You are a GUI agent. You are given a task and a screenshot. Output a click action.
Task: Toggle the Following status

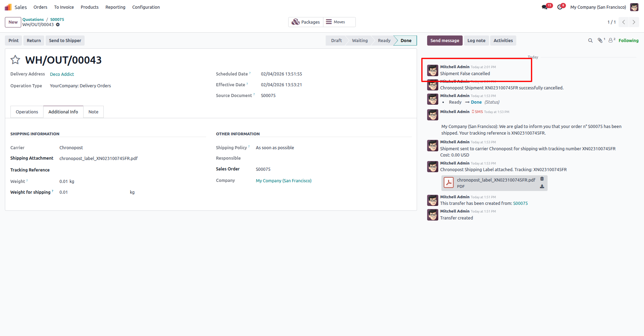click(628, 41)
